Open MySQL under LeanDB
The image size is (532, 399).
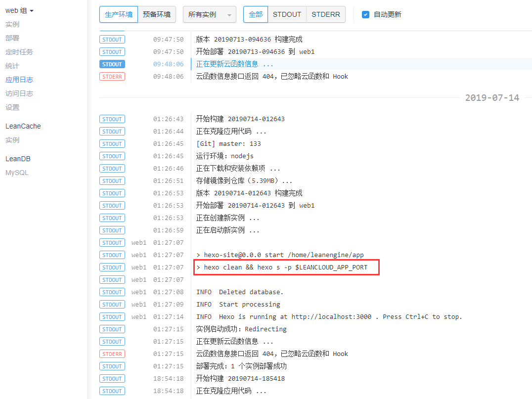tap(17, 173)
